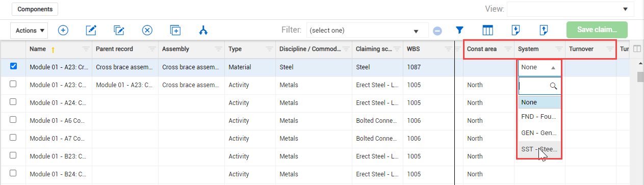Click the import download icon
Image resolution: width=644 pixels, height=185 pixels.
[x=516, y=30]
